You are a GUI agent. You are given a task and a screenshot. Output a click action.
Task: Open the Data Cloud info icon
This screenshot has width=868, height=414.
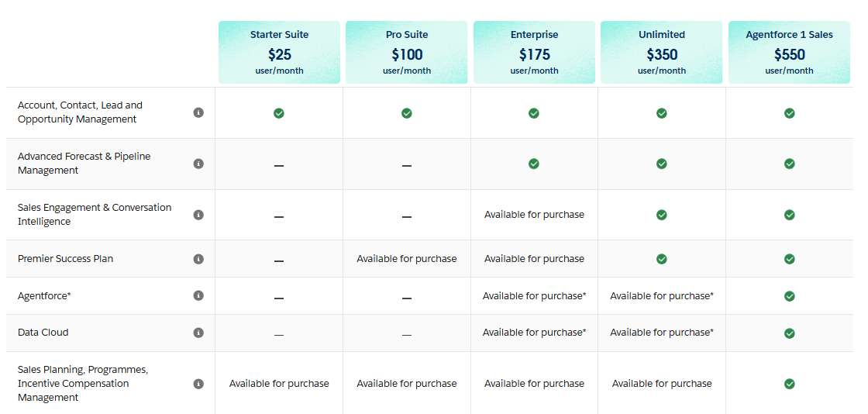pyautogui.click(x=198, y=333)
